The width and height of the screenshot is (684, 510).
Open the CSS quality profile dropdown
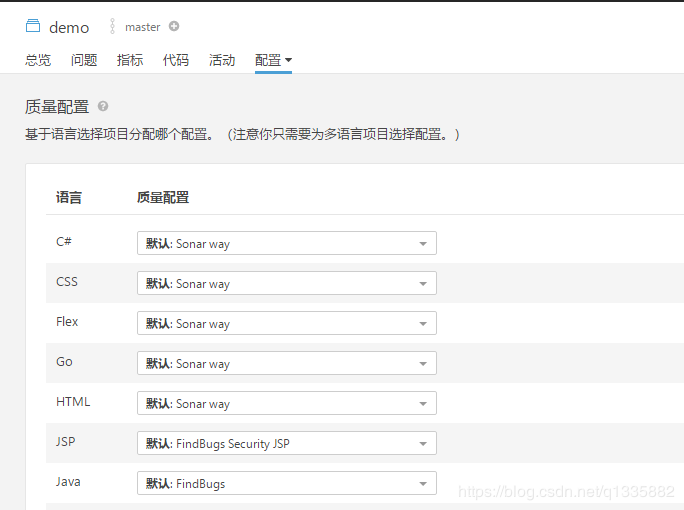click(x=287, y=283)
